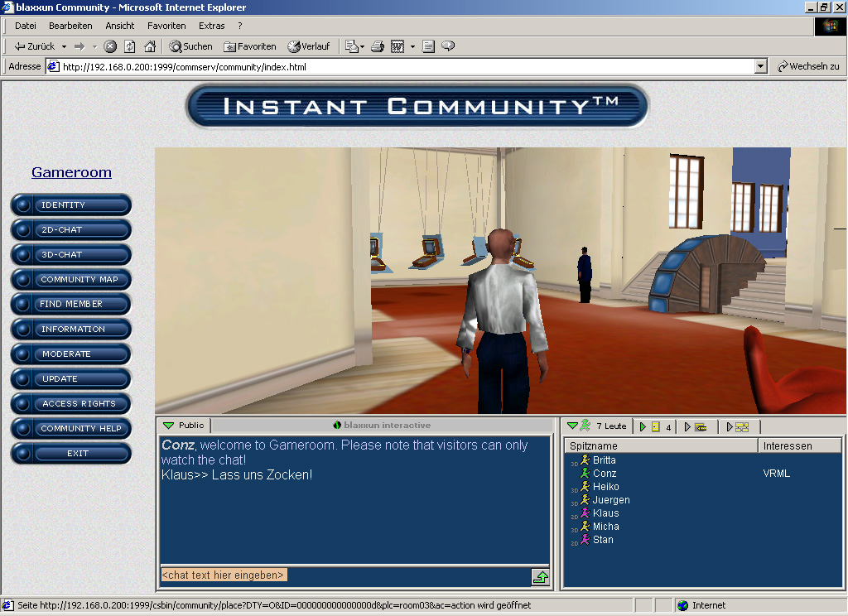Click the 2D-CHAT sidebar button
The height and width of the screenshot is (616, 848).
[71, 230]
